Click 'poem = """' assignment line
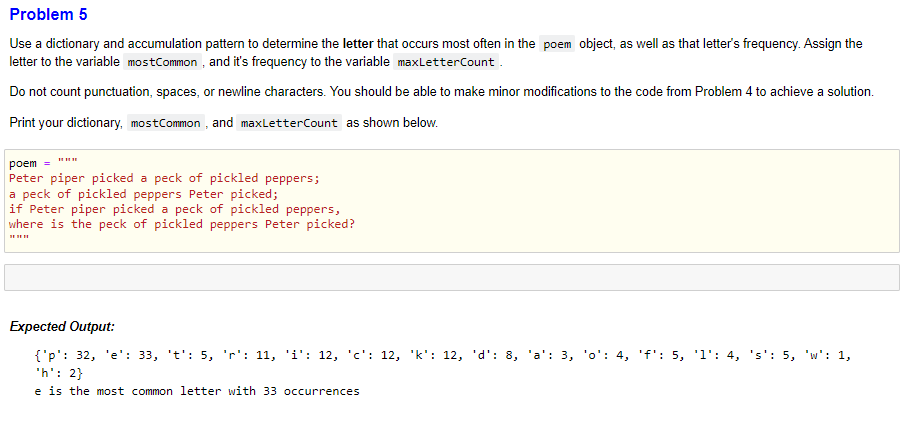The height and width of the screenshot is (438, 911). click(44, 163)
